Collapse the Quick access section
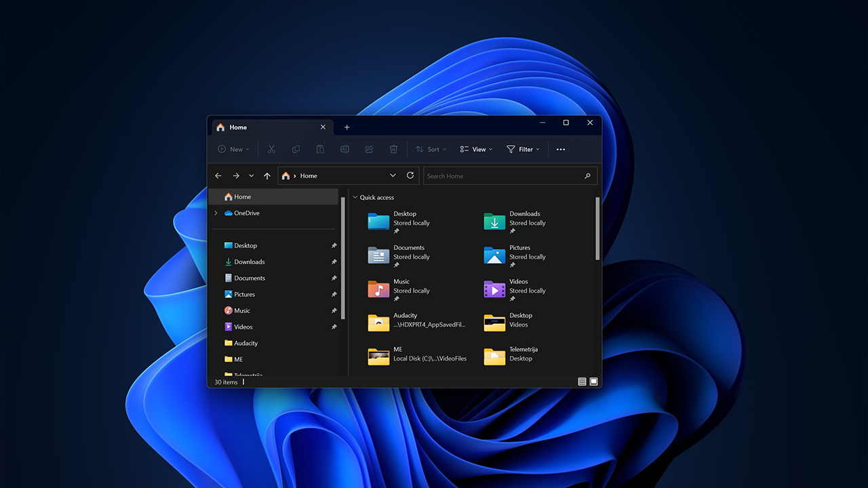 tap(355, 197)
